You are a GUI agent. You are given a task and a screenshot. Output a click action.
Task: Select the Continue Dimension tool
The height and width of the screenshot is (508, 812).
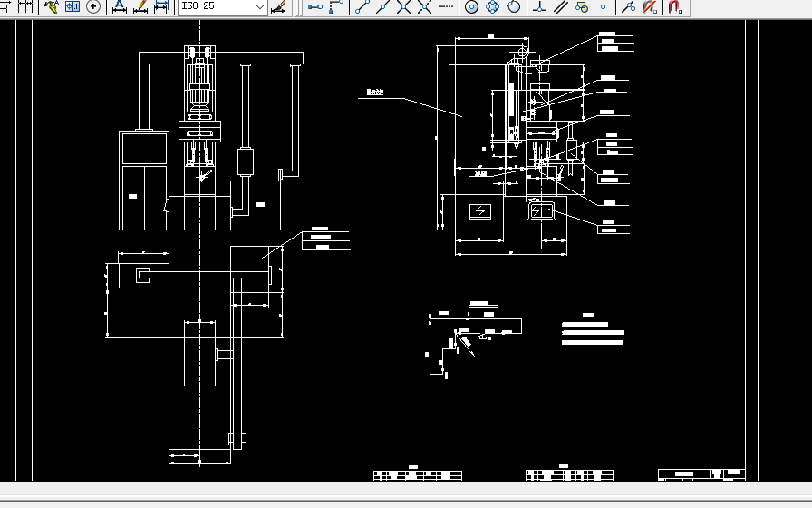[x=24, y=6]
